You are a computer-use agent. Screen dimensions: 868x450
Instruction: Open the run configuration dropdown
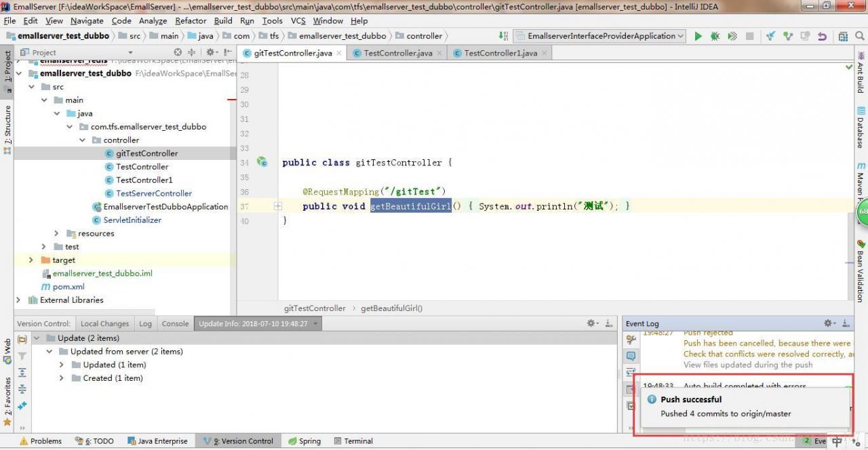click(599, 36)
